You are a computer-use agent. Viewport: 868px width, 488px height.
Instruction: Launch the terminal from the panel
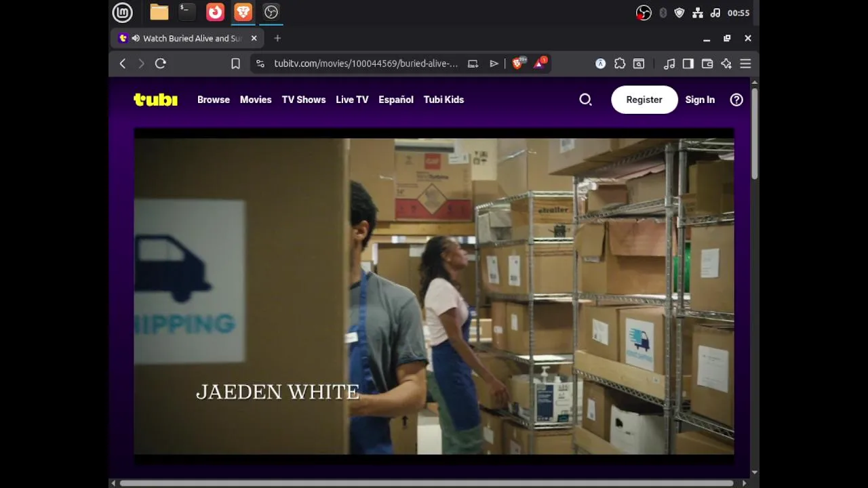[187, 12]
